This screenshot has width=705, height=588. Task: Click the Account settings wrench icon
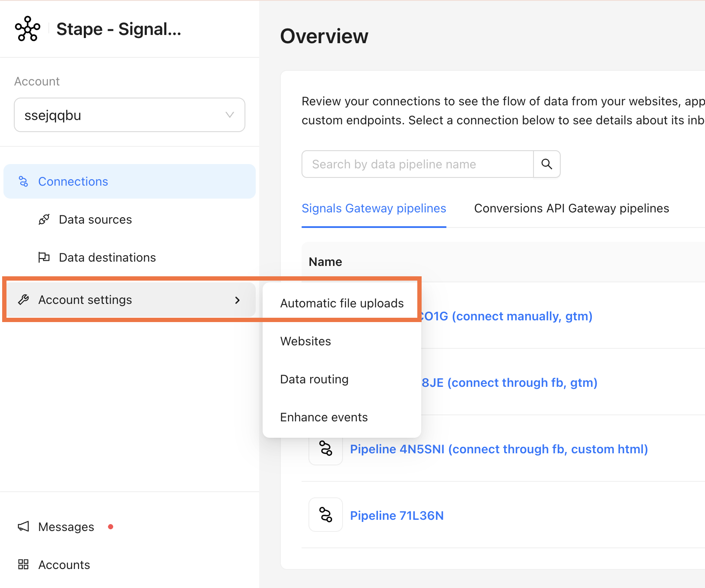pos(23,300)
